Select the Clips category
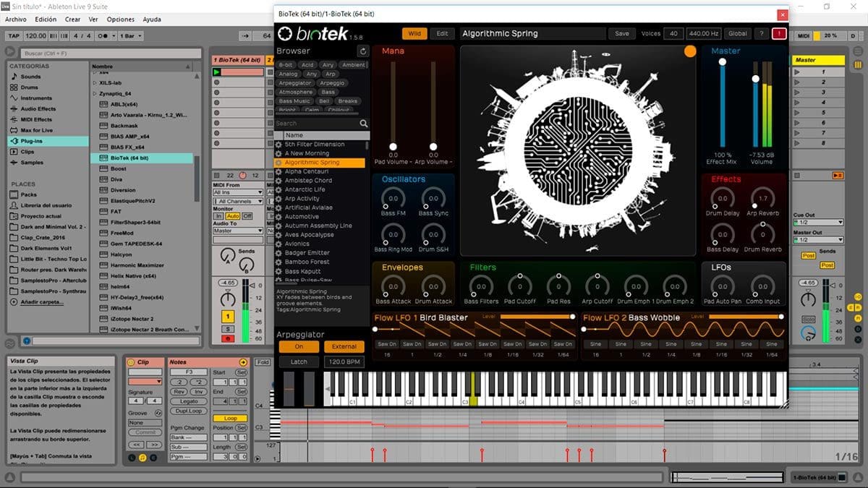868x488 pixels. 27,152
